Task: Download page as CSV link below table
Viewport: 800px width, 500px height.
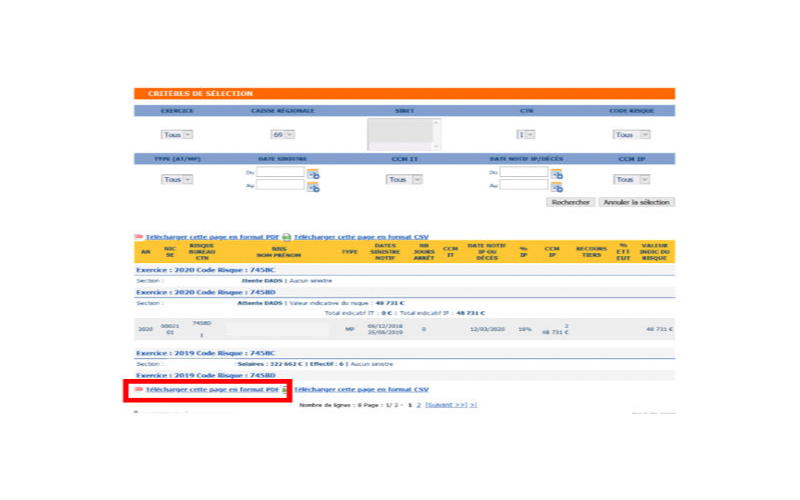Action: click(361, 389)
